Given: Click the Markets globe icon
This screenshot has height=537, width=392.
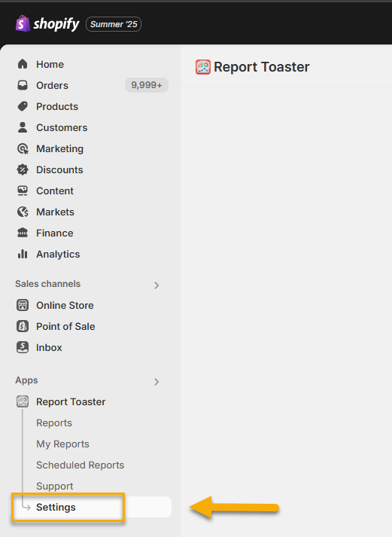Looking at the screenshot, I should pos(23,212).
